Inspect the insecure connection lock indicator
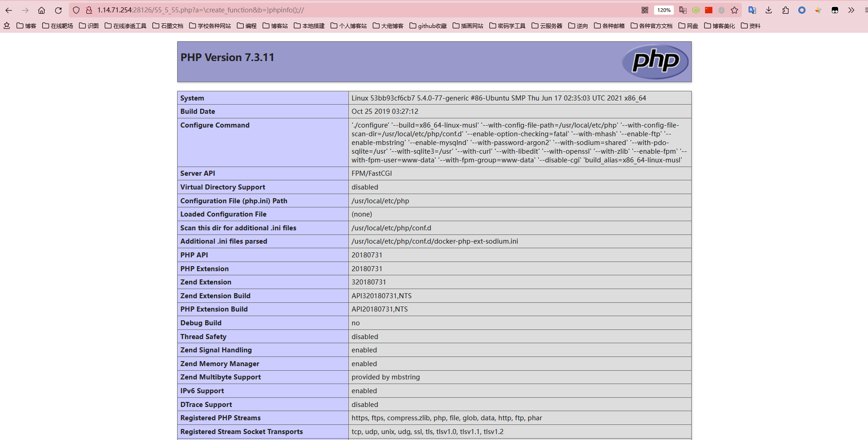The width and height of the screenshot is (868, 440). 88,10
